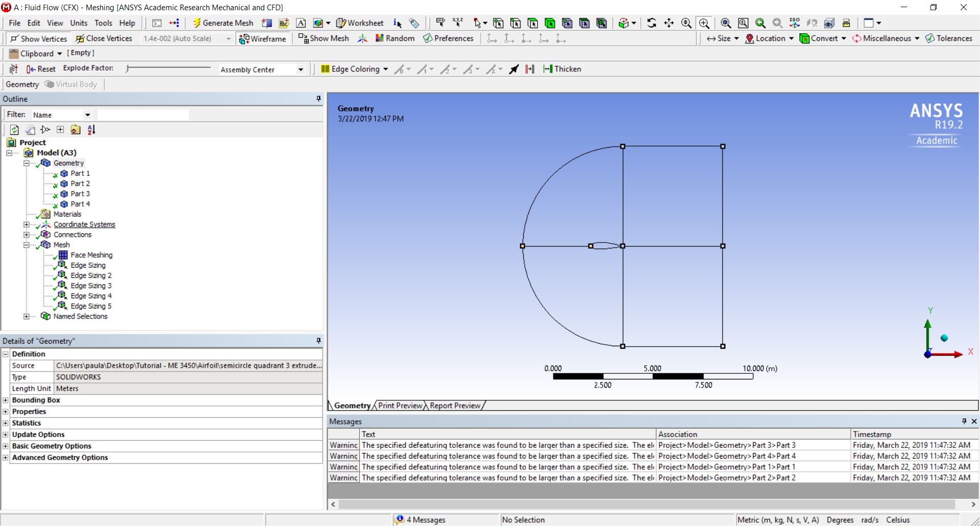Expand the Named Selections tree node
The image size is (980, 526).
pyautogui.click(x=27, y=317)
